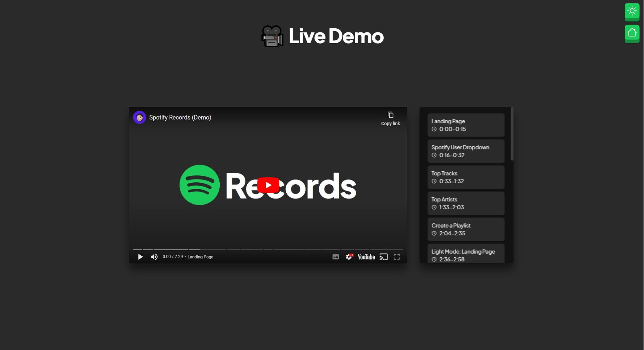Screen dimensions: 644x350
Task: Seek on the video progress bar
Action: 268,249
